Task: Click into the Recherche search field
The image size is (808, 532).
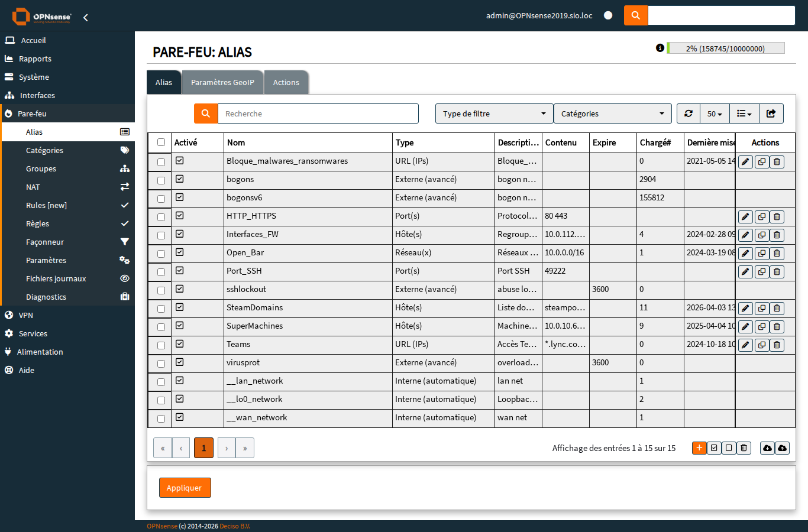Action: tap(318, 113)
